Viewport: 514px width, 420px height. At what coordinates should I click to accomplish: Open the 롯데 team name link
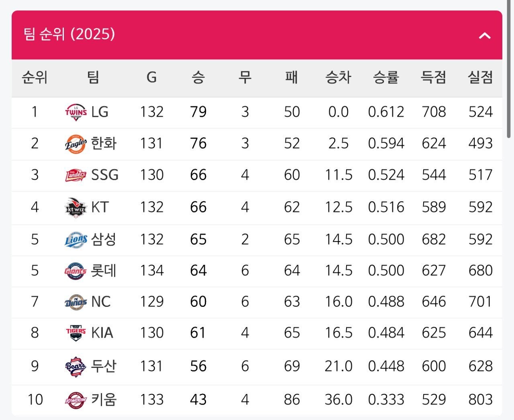click(104, 271)
